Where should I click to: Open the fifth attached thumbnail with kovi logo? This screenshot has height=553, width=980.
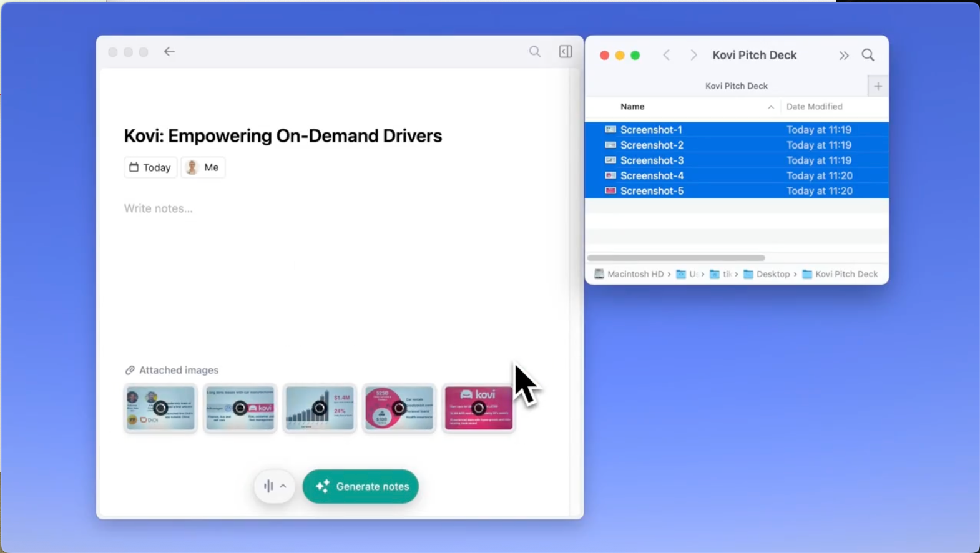479,408
